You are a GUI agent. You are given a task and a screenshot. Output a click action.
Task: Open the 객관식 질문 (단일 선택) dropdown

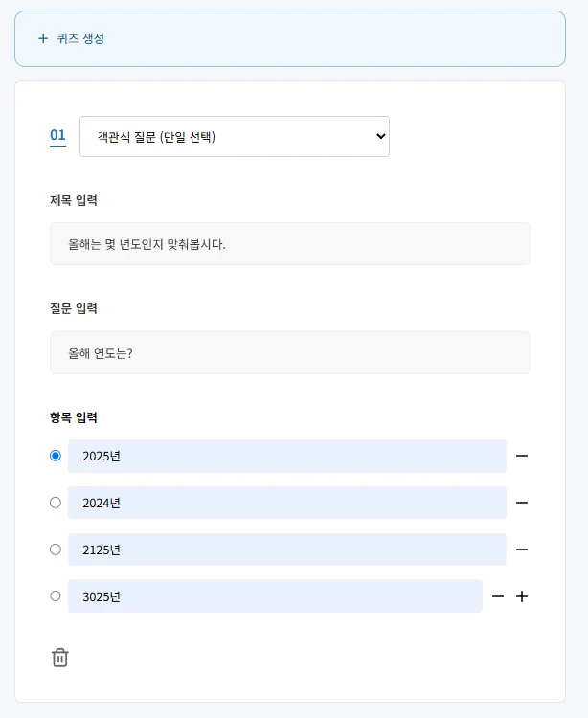tap(235, 137)
